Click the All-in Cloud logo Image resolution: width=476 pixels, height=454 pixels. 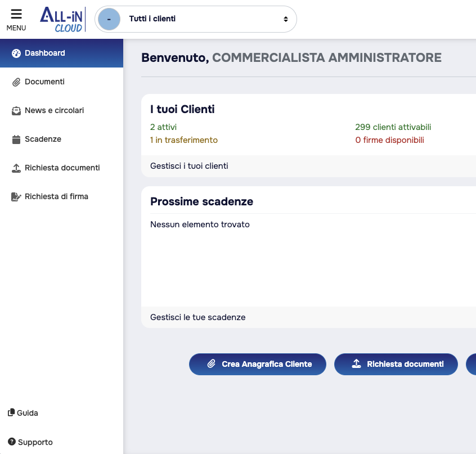click(x=61, y=20)
